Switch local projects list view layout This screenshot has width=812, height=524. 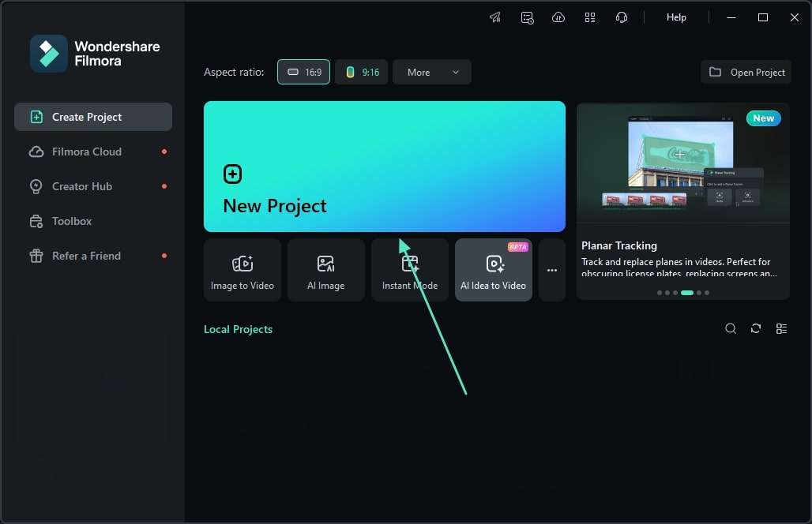781,328
